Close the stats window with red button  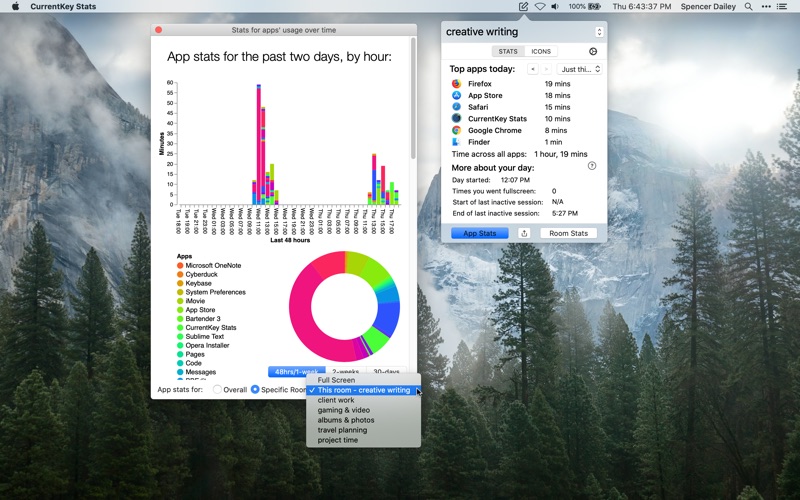(x=159, y=30)
